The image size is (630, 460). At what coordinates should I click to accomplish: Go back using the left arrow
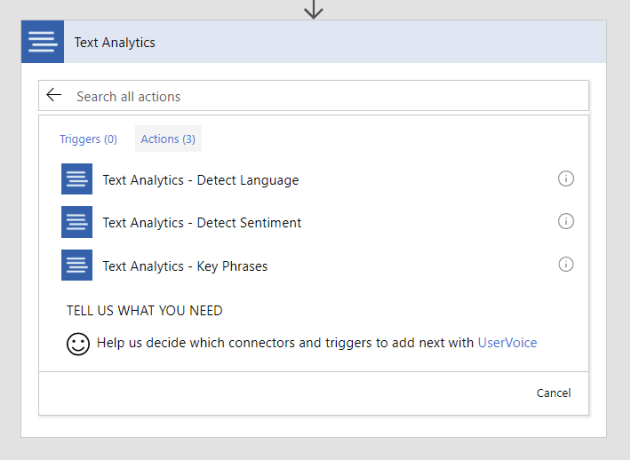(x=54, y=96)
